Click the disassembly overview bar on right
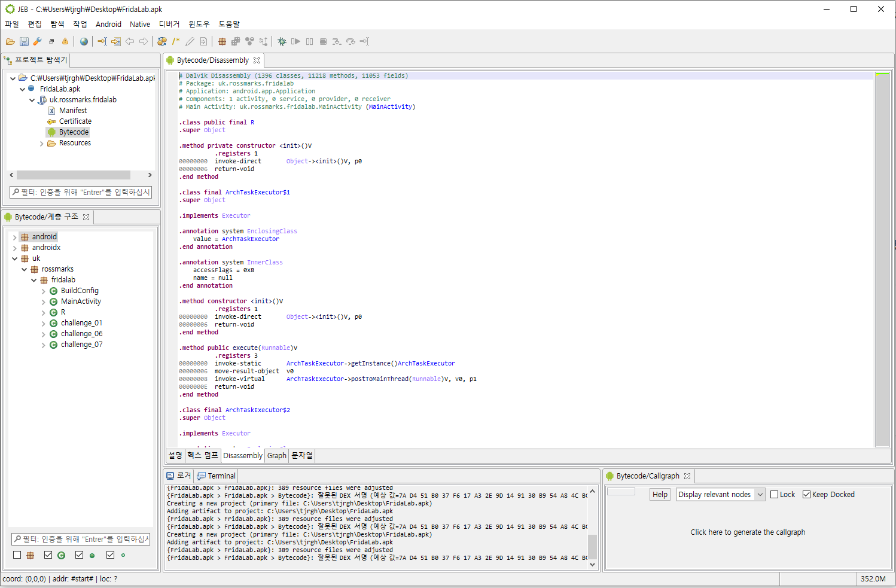 pos(882,260)
